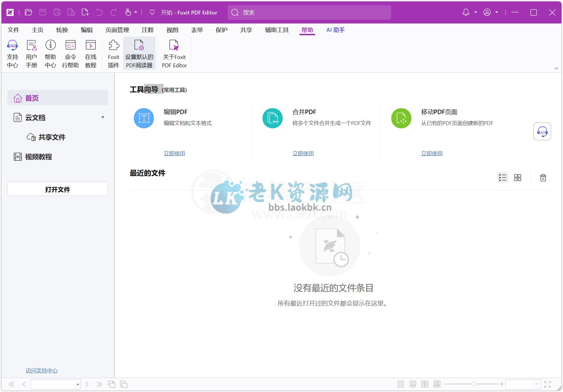563x392 pixels.
Task: Toggle full screen icon in status bar
Action: click(x=548, y=384)
